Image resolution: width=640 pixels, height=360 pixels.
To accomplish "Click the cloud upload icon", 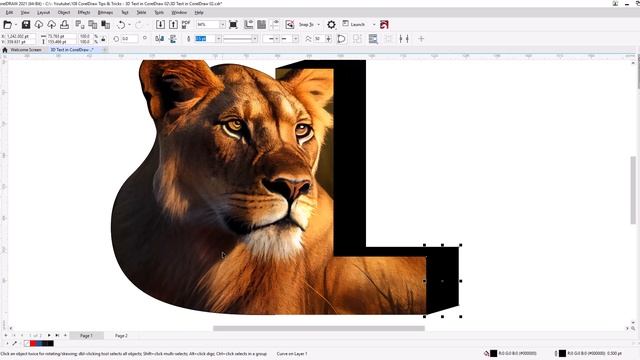I will [x=51, y=25].
